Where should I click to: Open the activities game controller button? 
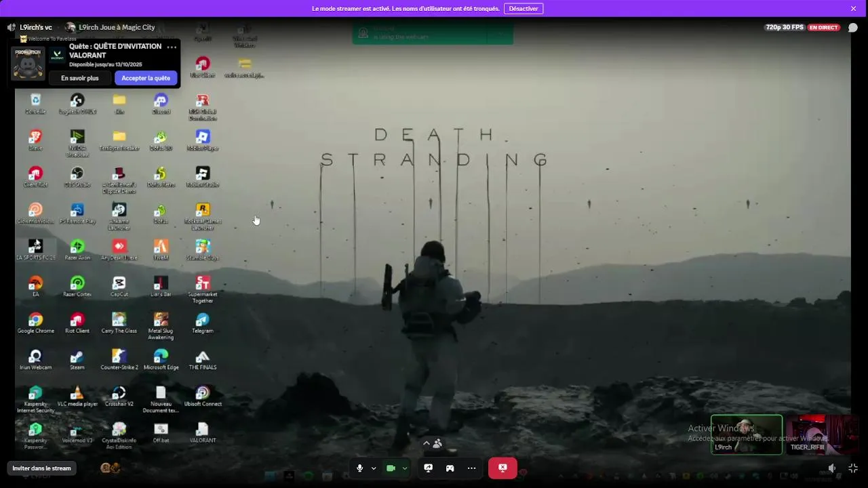tap(450, 468)
